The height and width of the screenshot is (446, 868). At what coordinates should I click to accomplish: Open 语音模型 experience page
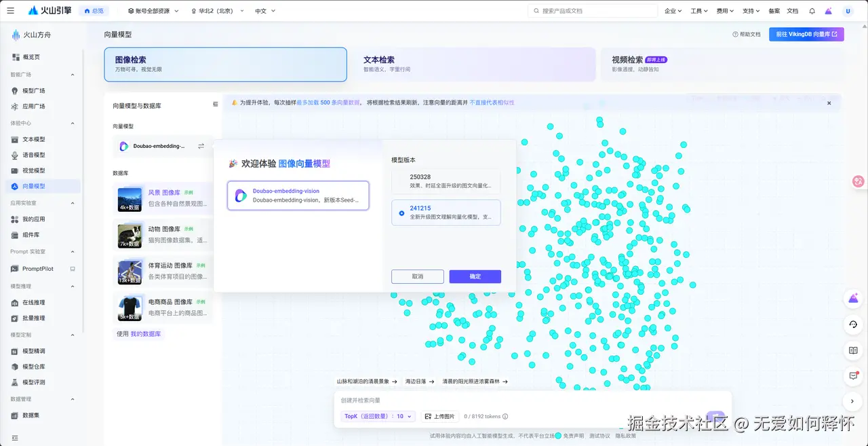[34, 155]
